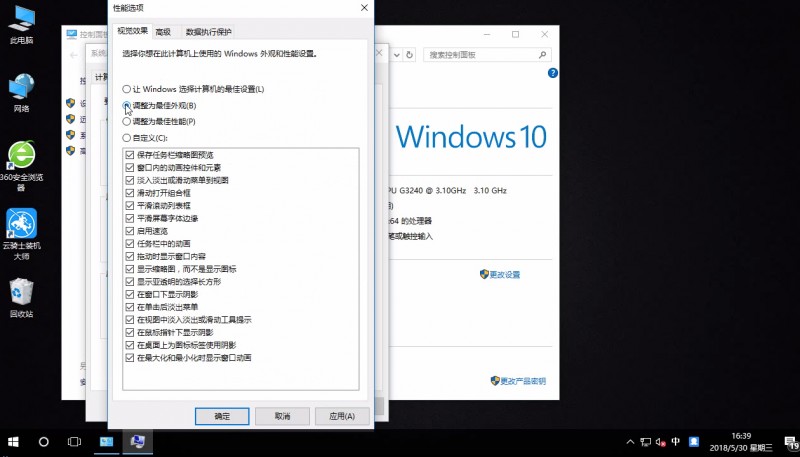Launch 360安全浏览器 desktop shortcut
The width and height of the screenshot is (800, 457).
(21, 166)
